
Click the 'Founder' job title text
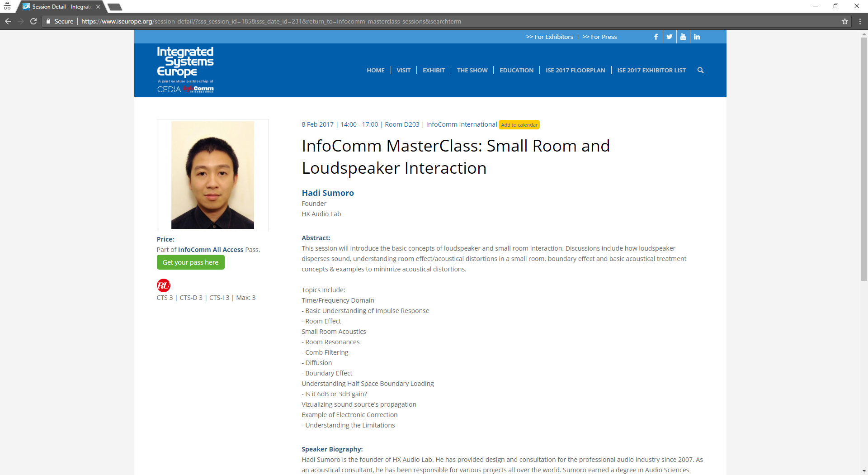pos(314,204)
